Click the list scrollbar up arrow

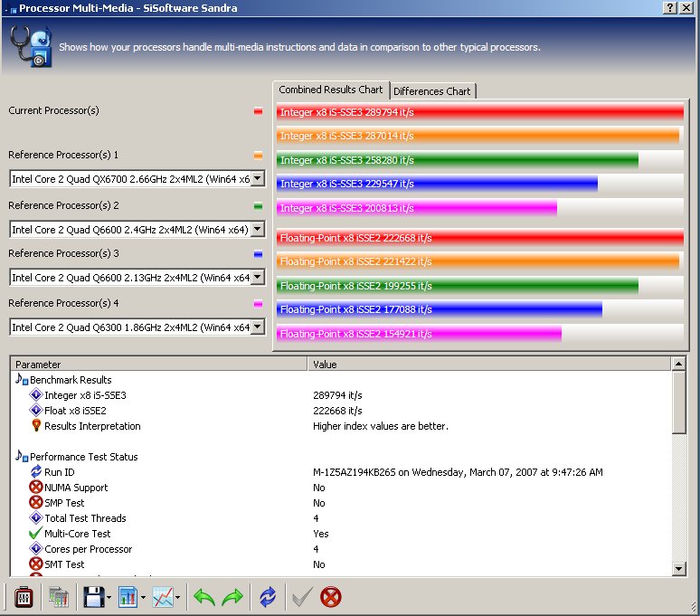[678, 364]
